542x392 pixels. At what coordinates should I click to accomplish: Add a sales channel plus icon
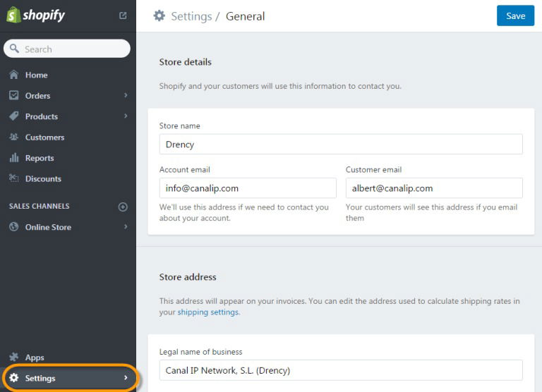click(123, 207)
